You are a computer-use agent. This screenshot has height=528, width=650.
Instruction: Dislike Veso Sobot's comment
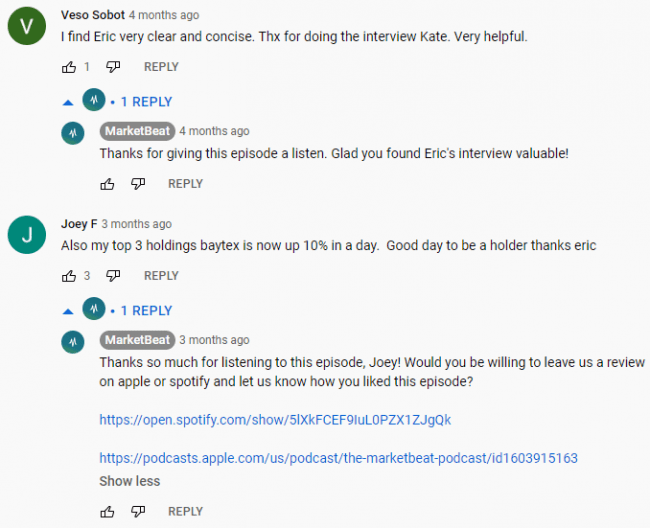point(113,67)
